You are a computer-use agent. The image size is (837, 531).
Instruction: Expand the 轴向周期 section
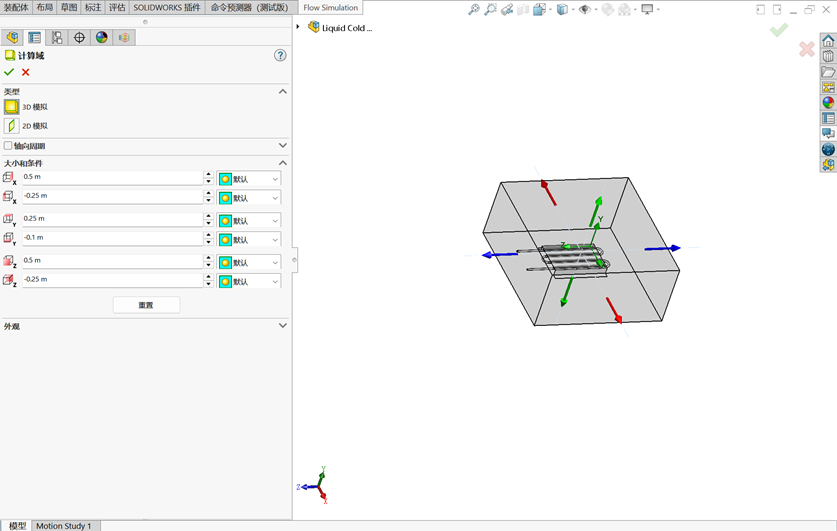pyautogui.click(x=283, y=145)
